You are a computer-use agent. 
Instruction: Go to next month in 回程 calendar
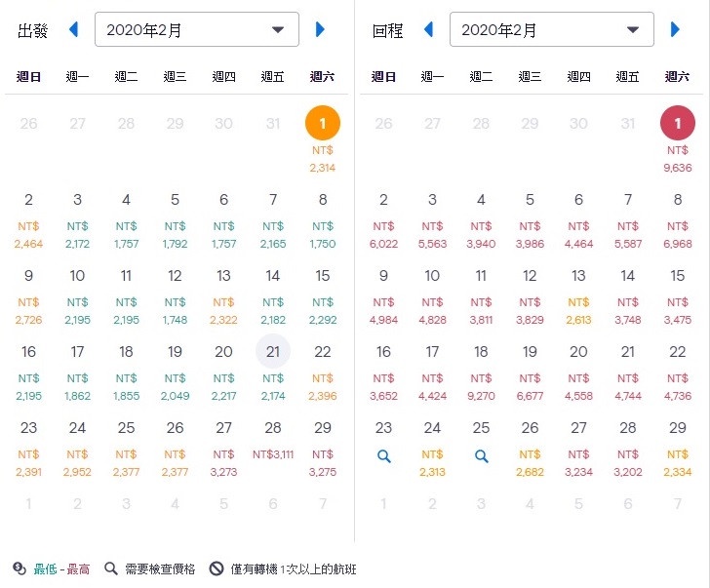tap(675, 30)
